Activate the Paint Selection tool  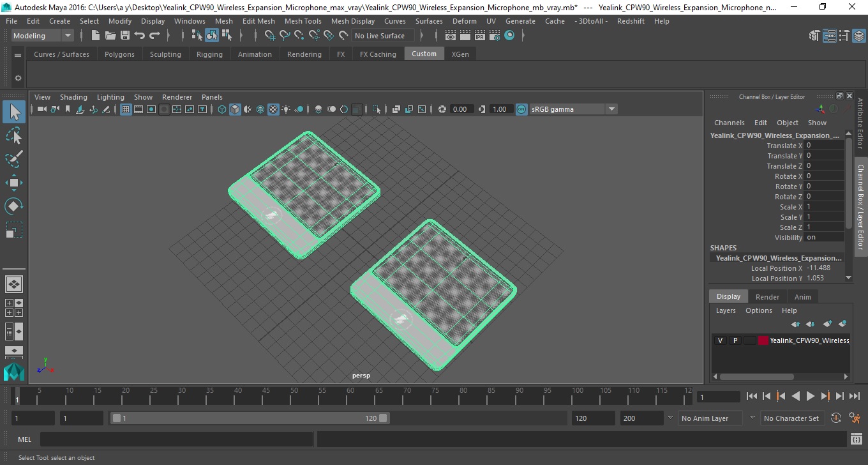[14, 159]
